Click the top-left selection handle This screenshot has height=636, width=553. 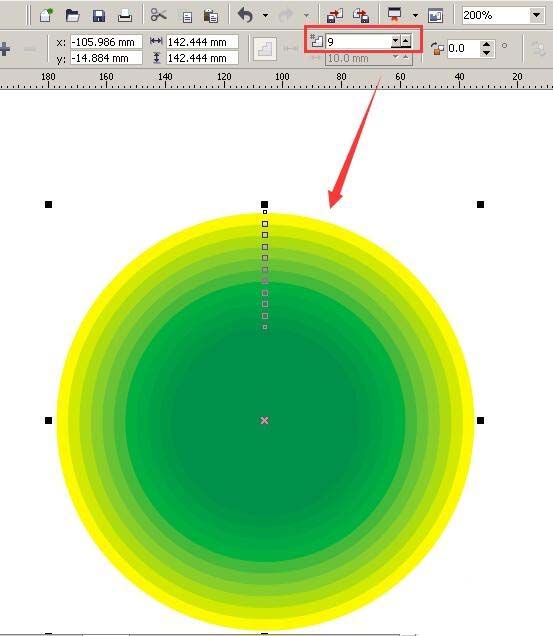point(48,204)
